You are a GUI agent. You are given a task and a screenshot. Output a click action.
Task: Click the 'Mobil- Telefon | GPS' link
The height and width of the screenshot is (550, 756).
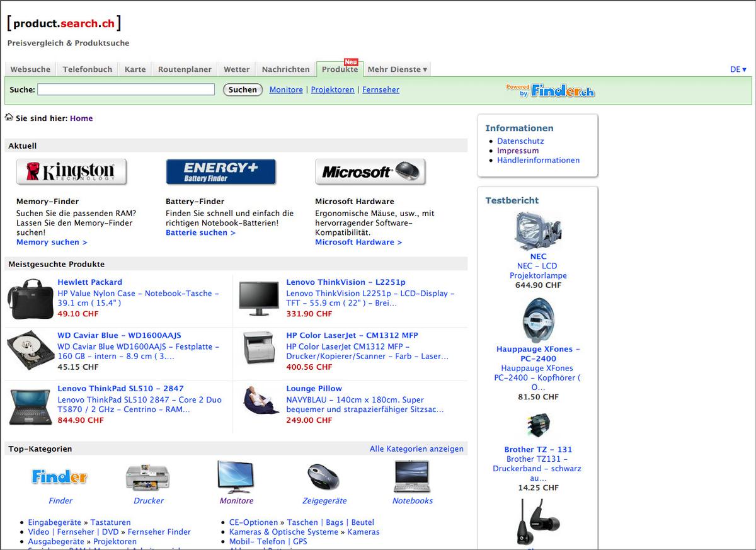[268, 541]
